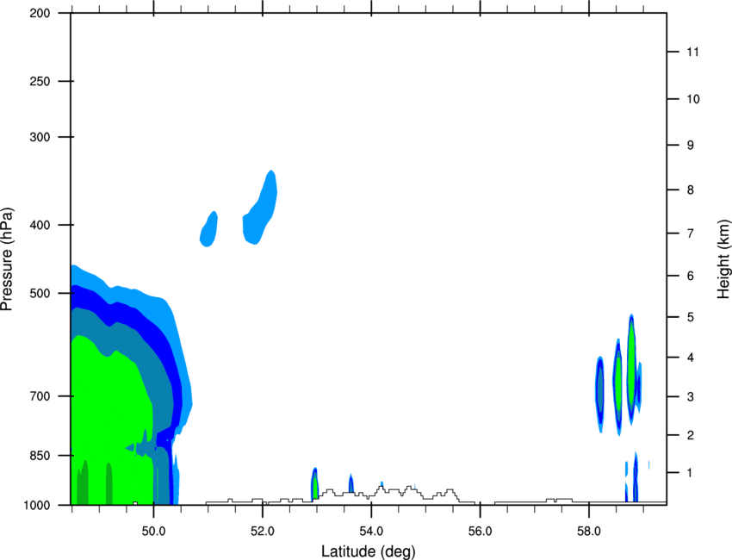
Task: Click the smaller light-blue blob near 51 degrees
Action: (208, 229)
